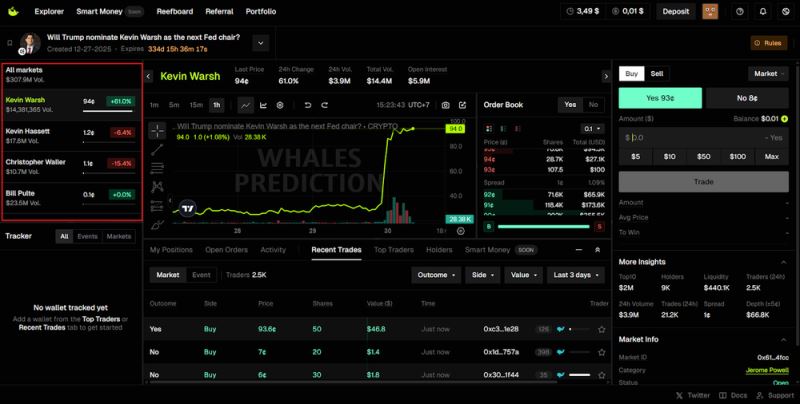
Task: Open the Explorer menu
Action: [x=49, y=11]
